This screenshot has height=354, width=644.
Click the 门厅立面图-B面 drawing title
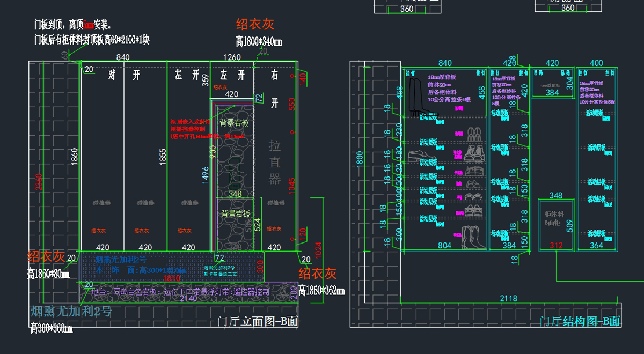pos(258,321)
